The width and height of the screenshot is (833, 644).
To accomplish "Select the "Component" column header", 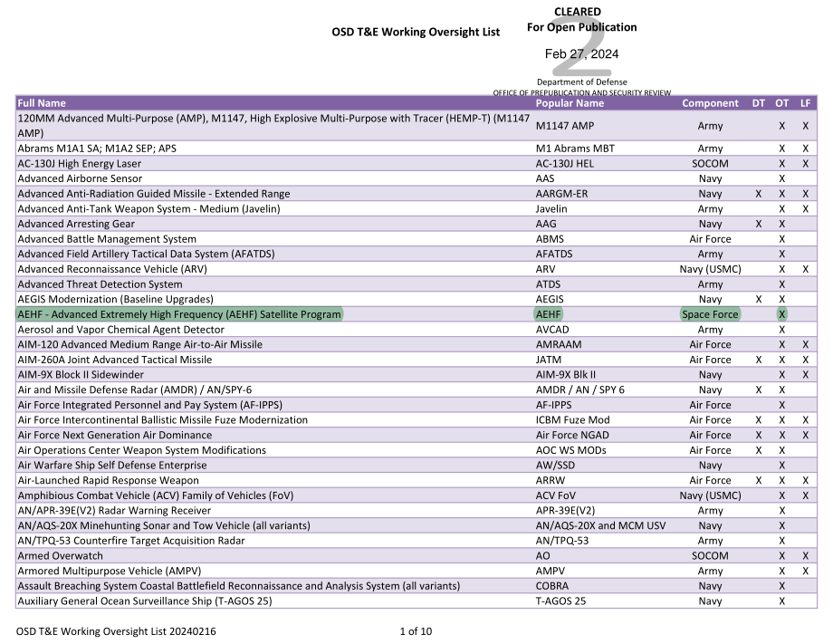I will click(710, 103).
